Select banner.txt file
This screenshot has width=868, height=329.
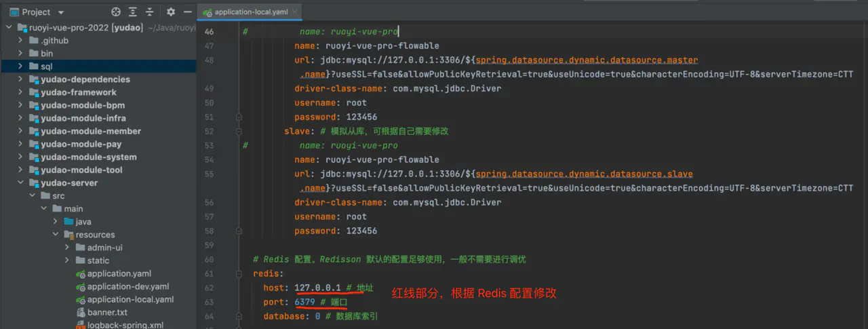[107, 312]
